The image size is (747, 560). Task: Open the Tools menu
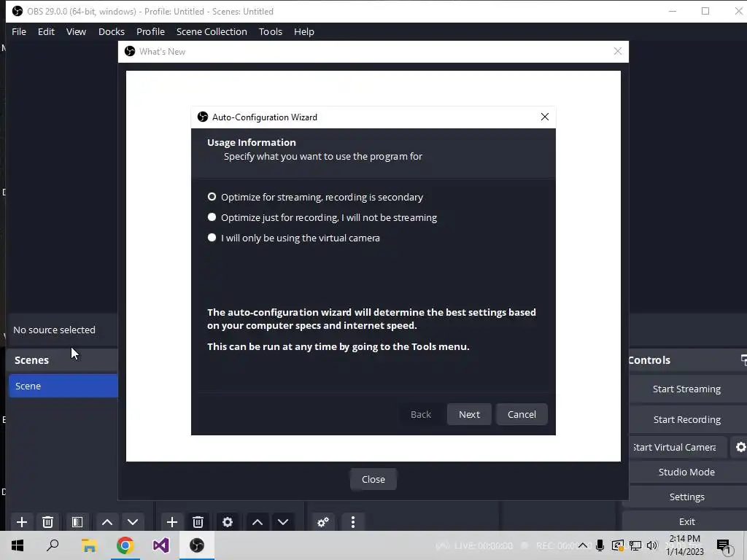point(271,31)
